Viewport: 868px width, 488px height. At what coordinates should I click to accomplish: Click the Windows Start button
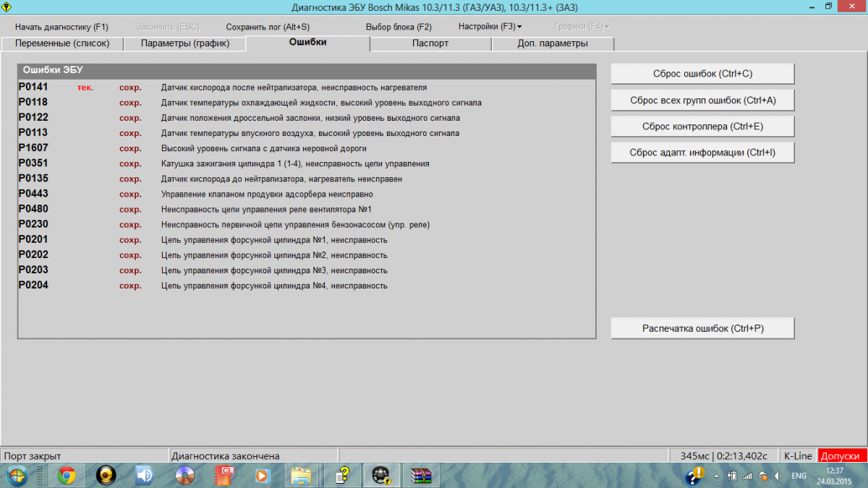tap(17, 475)
